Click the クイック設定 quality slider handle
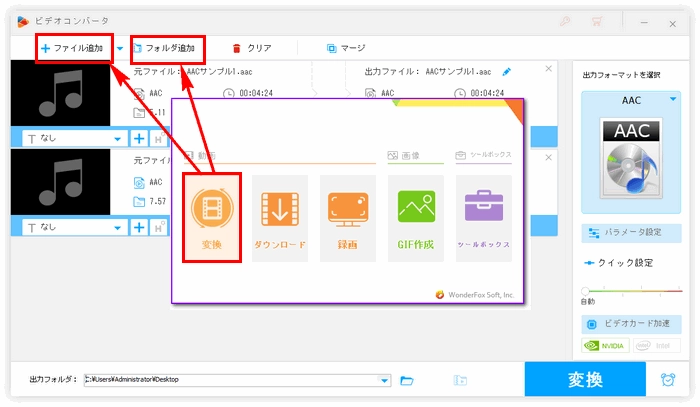The width and height of the screenshot is (700, 407). click(585, 291)
